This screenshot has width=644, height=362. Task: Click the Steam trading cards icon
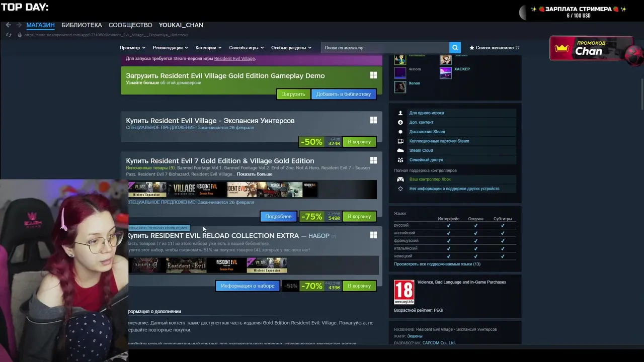400,141
